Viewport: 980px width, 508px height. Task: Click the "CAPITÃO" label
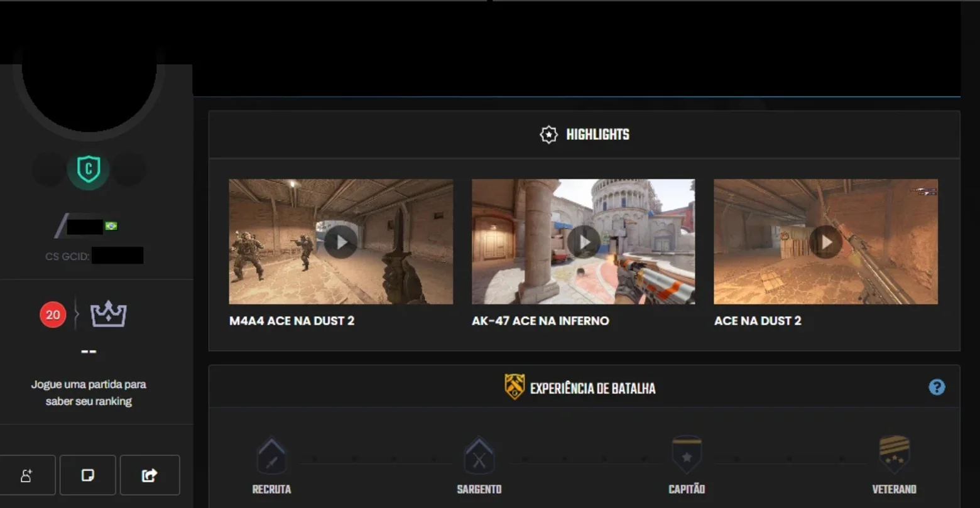(687, 489)
